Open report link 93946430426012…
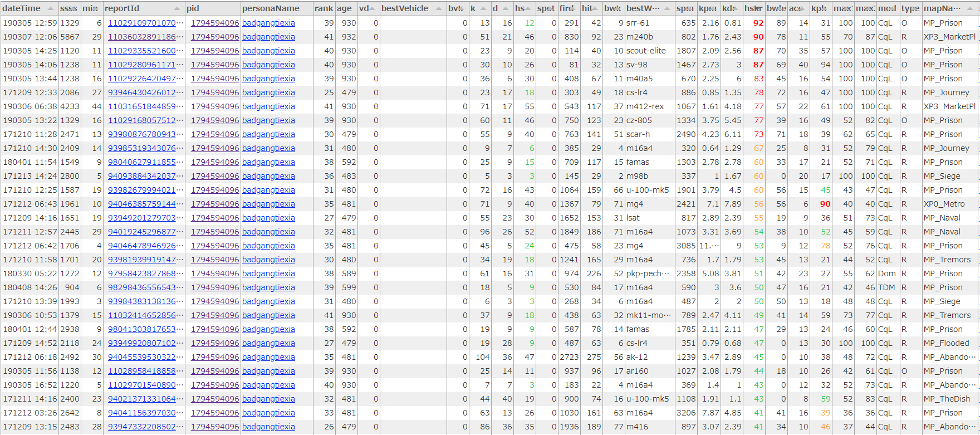Image resolution: width=980 pixels, height=435 pixels. coord(145,92)
